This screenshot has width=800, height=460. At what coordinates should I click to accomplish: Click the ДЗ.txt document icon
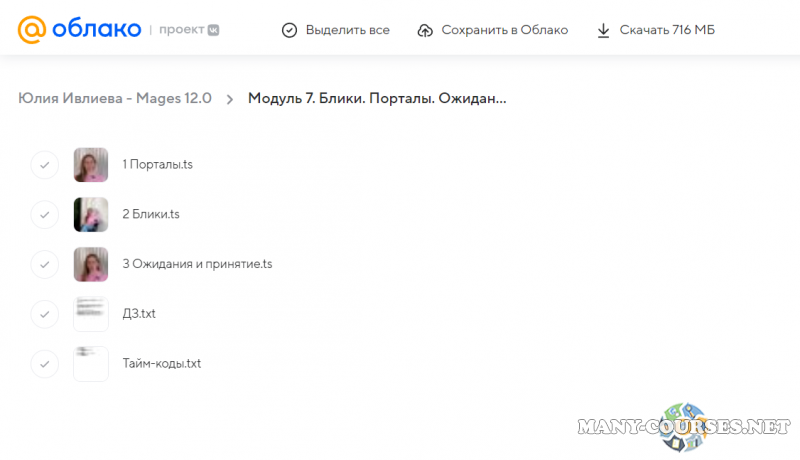pos(91,314)
